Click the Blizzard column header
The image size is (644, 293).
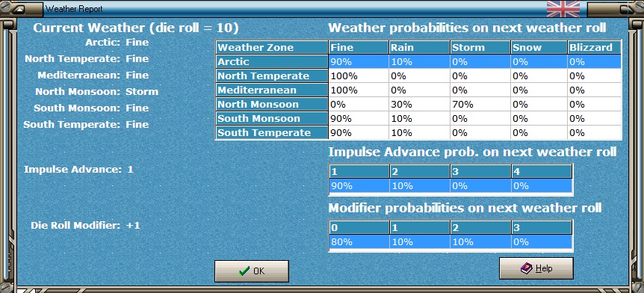tap(594, 47)
